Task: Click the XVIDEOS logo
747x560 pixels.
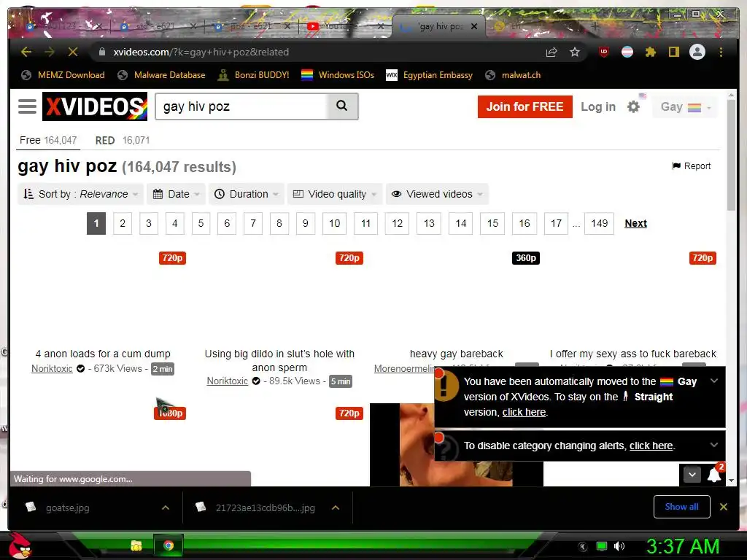Action: 95,106
